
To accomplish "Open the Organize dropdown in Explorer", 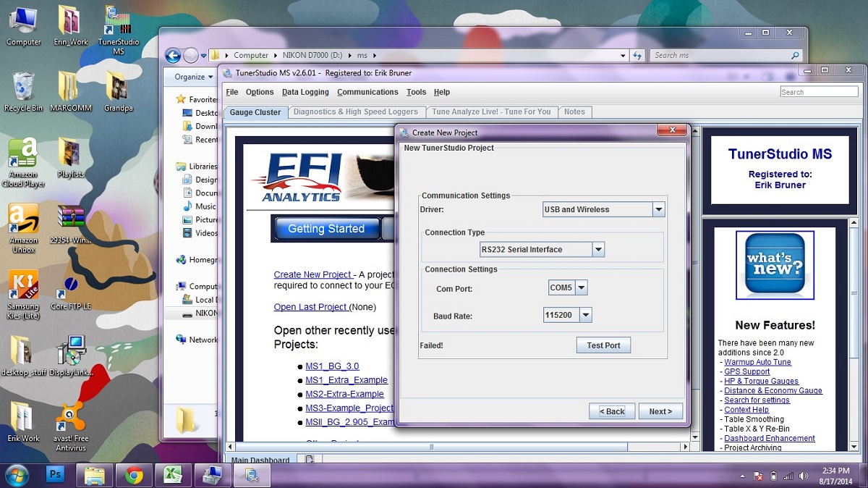I will pos(194,76).
